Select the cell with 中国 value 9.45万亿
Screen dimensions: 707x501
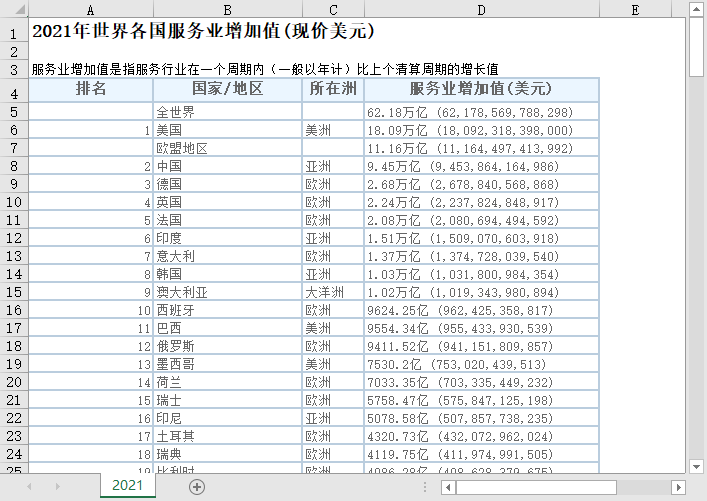tap(482, 166)
